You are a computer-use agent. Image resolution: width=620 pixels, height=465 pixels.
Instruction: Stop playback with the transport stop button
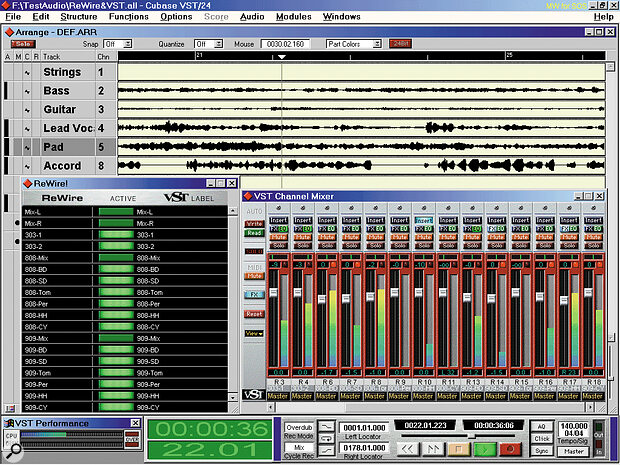click(459, 449)
